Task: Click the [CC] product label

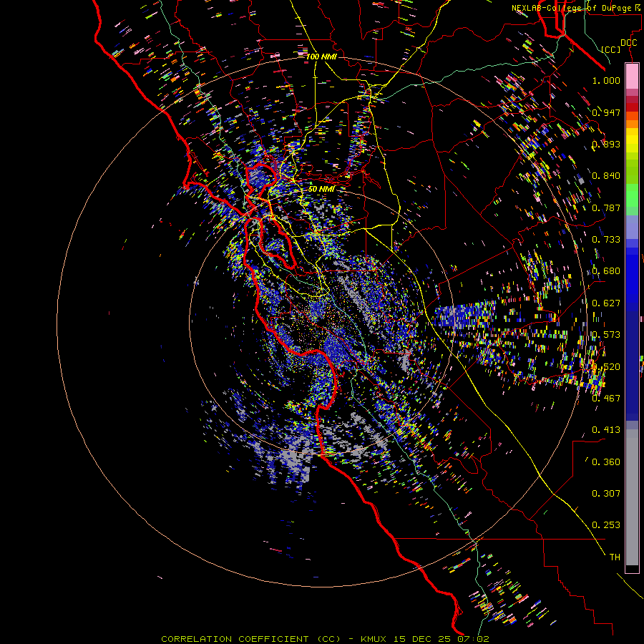Action: tap(611, 49)
